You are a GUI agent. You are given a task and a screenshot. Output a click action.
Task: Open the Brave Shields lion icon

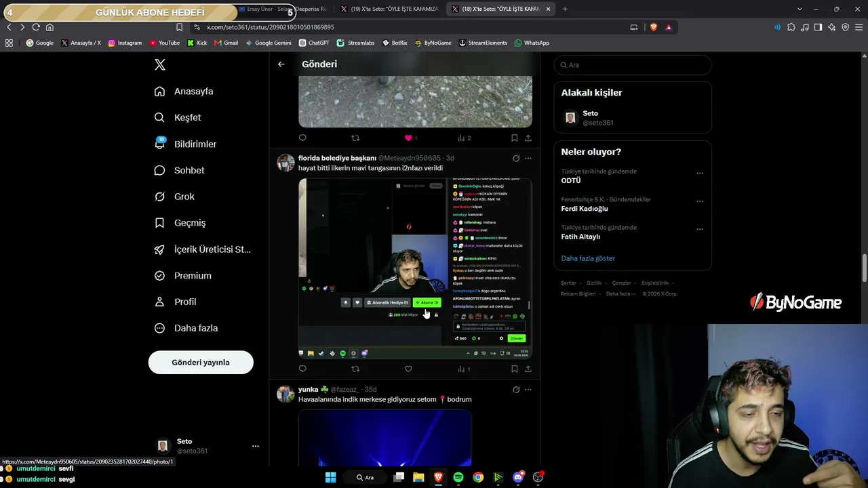[x=652, y=27]
